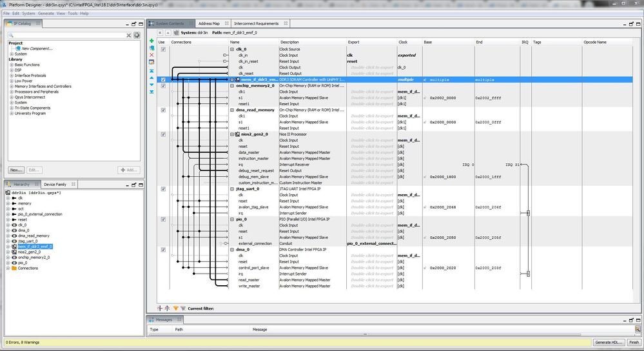Open the Generate menu
The image size is (644, 351).
point(46,13)
